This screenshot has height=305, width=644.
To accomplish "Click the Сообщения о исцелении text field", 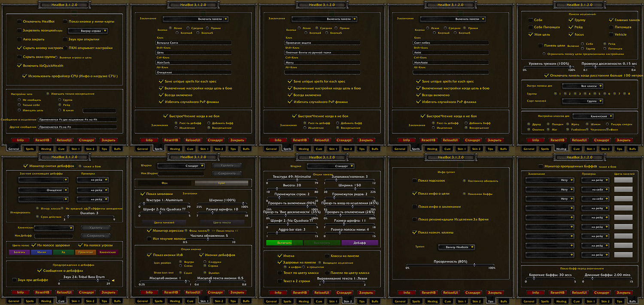I will pyautogui.click(x=77, y=119).
